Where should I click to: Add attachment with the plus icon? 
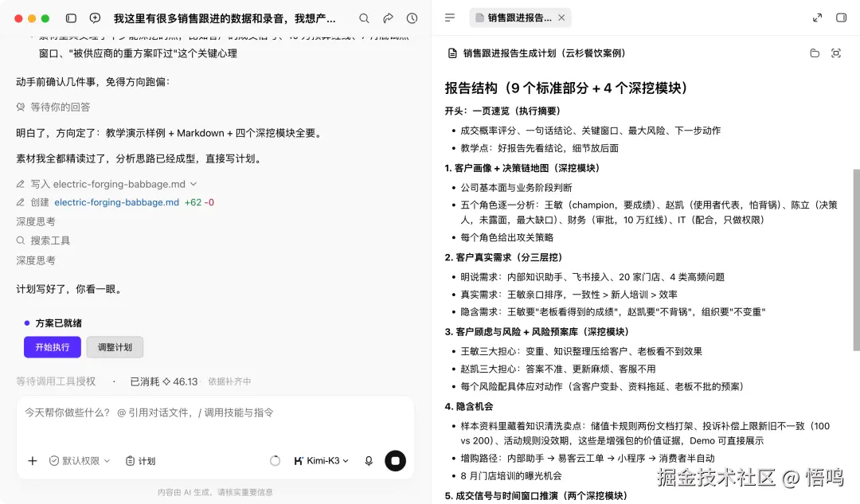coord(33,461)
